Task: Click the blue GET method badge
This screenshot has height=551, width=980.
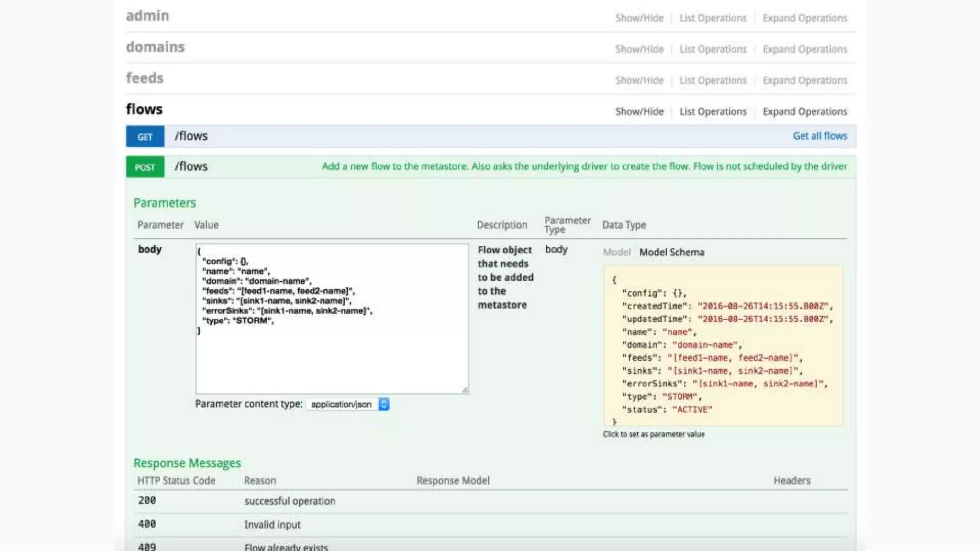Action: [145, 137]
